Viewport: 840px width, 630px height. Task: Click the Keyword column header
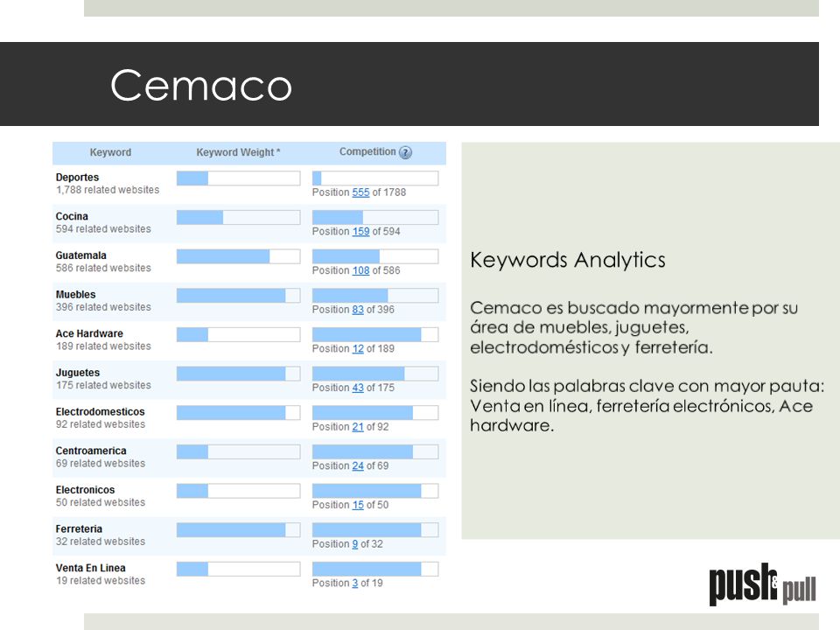(x=110, y=152)
